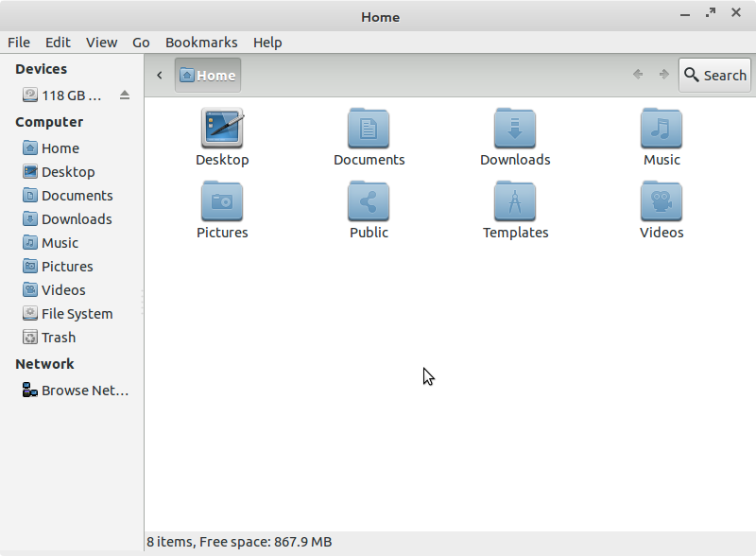Open the View menu
756x556 pixels.
[x=101, y=42]
